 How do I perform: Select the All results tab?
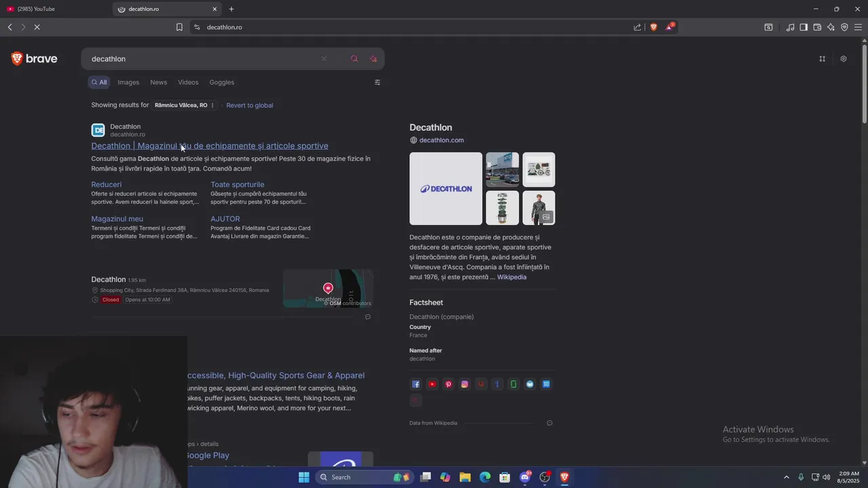coord(99,82)
